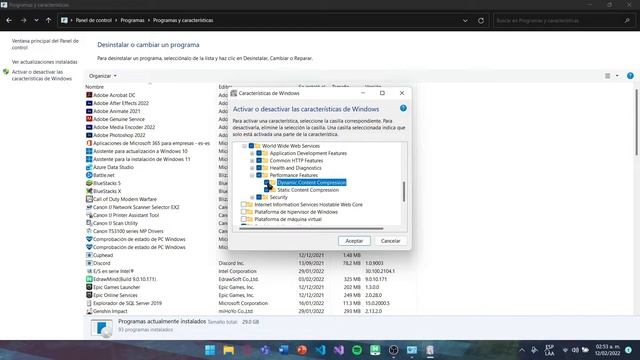Screen dimensions: 640x360
Task: Expand Common HTTP Features node
Action: tap(252, 160)
